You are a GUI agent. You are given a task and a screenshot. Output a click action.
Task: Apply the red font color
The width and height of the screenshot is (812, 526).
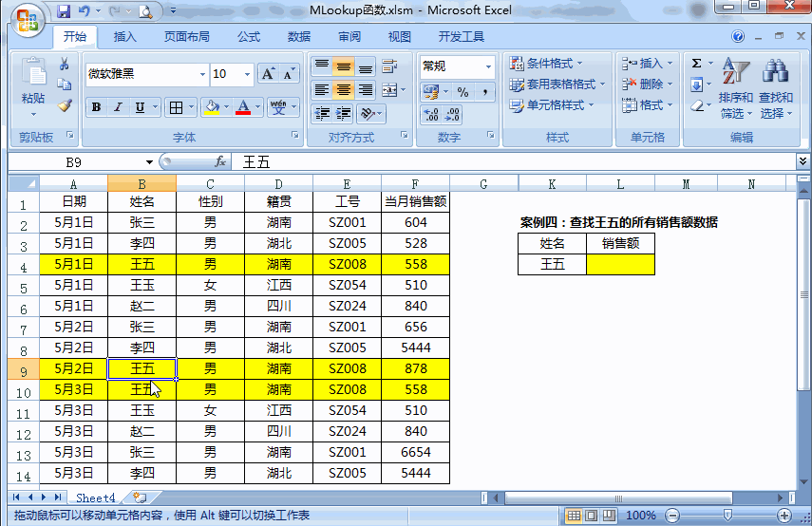point(243,107)
